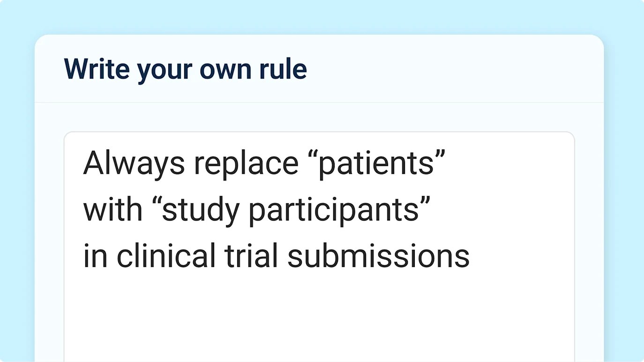Image resolution: width=644 pixels, height=362 pixels.
Task: Click the "Write your own rule" heading
Action: pyautogui.click(x=186, y=69)
